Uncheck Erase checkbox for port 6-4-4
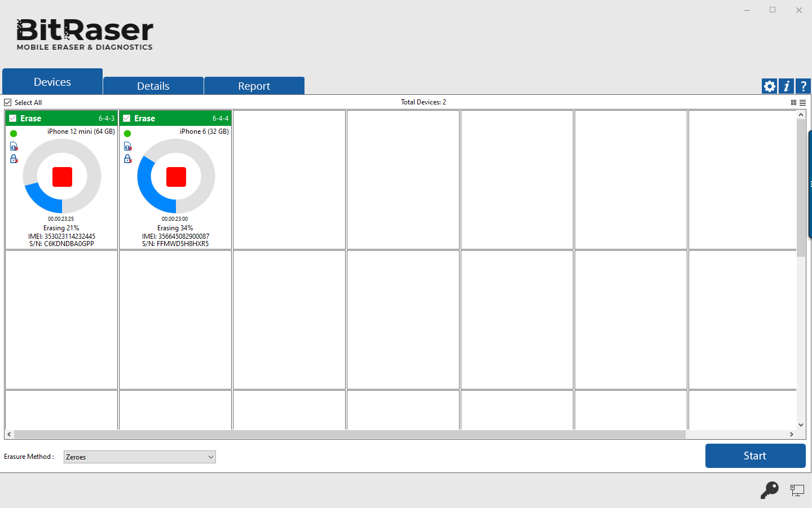 (126, 119)
